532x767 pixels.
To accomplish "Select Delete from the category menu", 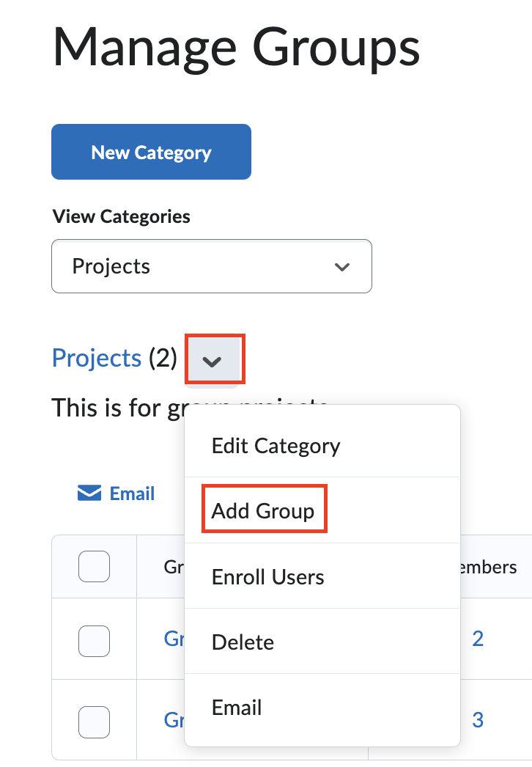I will tap(243, 642).
